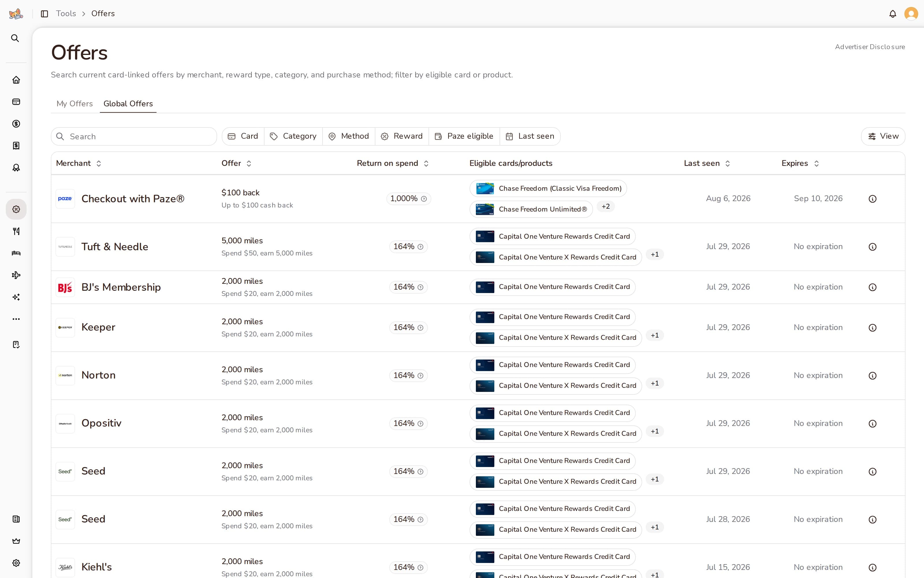
Task: Click the Offers breadcrumb item
Action: 103,14
